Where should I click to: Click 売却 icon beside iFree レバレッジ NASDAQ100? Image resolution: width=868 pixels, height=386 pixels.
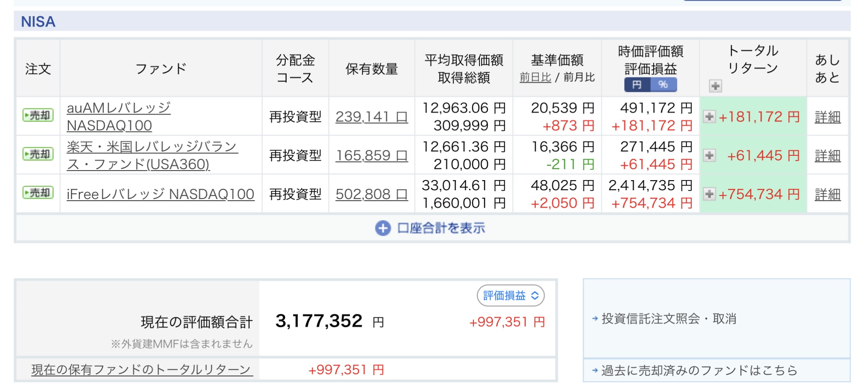coord(38,193)
